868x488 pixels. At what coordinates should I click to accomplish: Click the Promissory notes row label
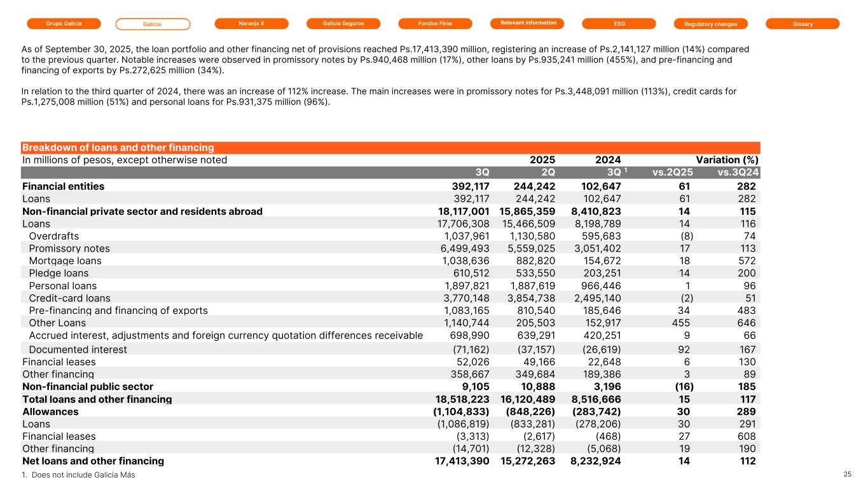(x=69, y=248)
